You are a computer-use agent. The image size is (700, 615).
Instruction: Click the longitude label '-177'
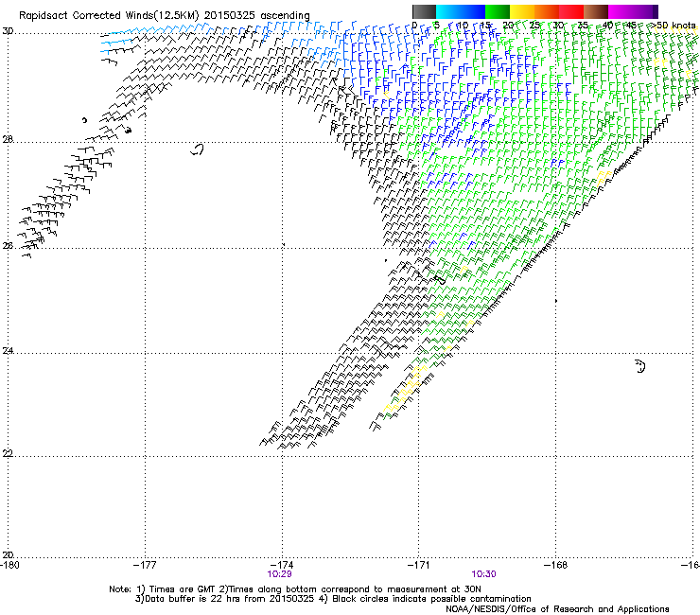(145, 565)
